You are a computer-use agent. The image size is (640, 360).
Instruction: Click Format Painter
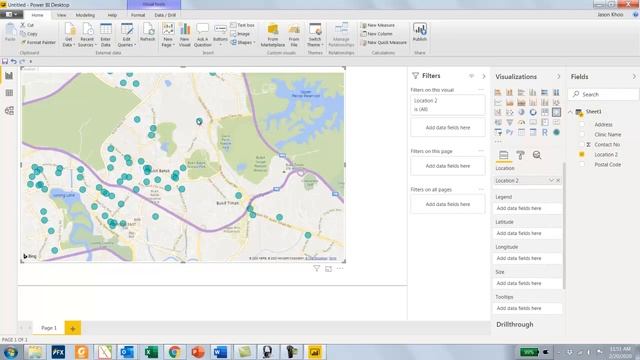click(x=38, y=42)
